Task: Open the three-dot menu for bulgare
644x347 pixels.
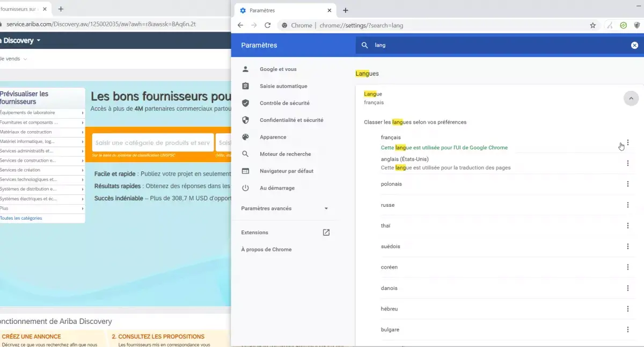Action: tap(628, 330)
